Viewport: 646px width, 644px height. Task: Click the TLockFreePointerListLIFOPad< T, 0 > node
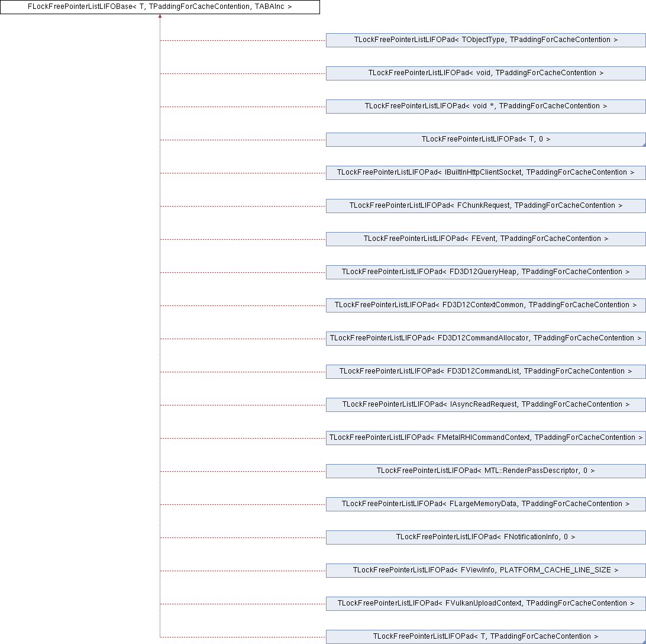coord(486,139)
